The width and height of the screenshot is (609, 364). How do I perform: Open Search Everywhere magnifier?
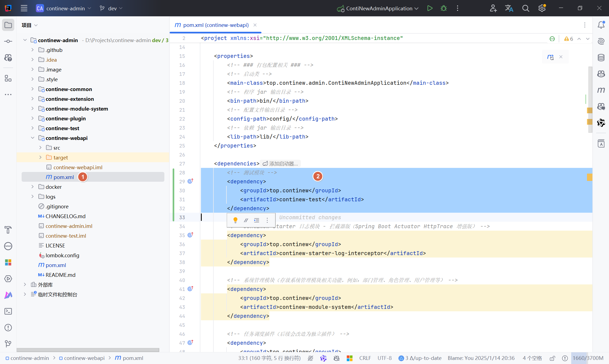[526, 8]
